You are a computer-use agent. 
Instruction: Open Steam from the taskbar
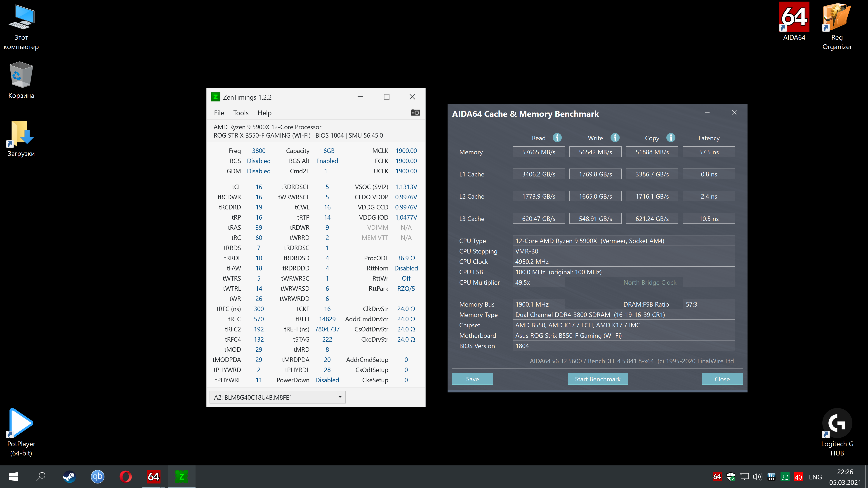click(x=69, y=476)
